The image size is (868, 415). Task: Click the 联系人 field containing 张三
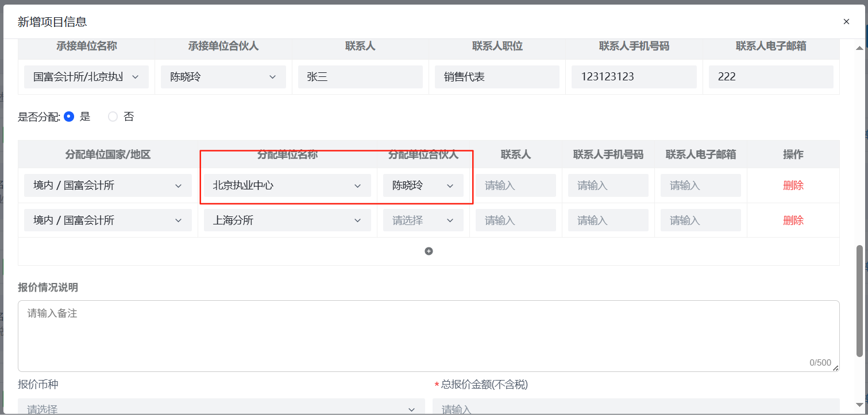360,77
